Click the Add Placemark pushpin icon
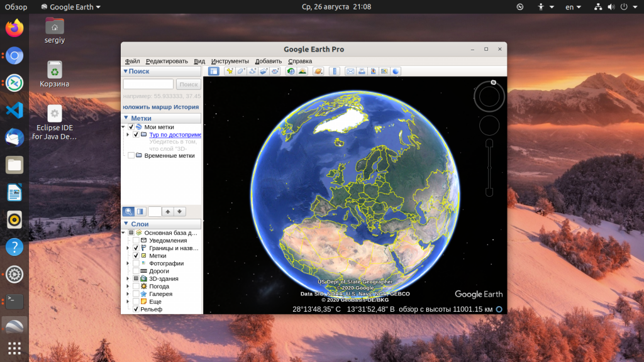The height and width of the screenshot is (362, 644). pos(230,71)
